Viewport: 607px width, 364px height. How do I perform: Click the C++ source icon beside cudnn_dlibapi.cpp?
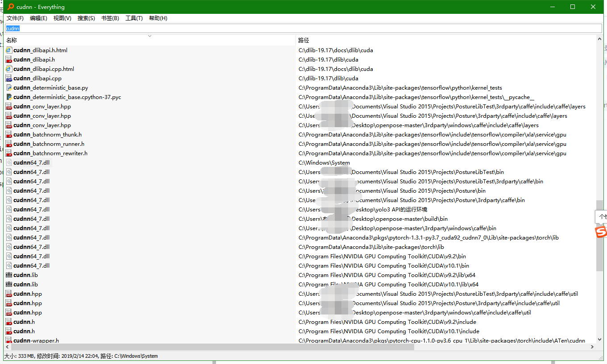[8, 78]
